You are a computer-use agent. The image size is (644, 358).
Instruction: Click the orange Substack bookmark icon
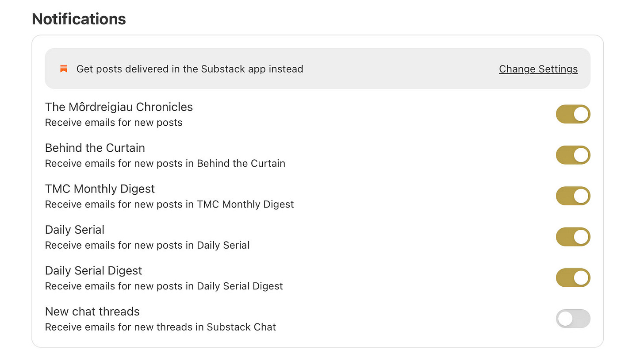pyautogui.click(x=64, y=69)
